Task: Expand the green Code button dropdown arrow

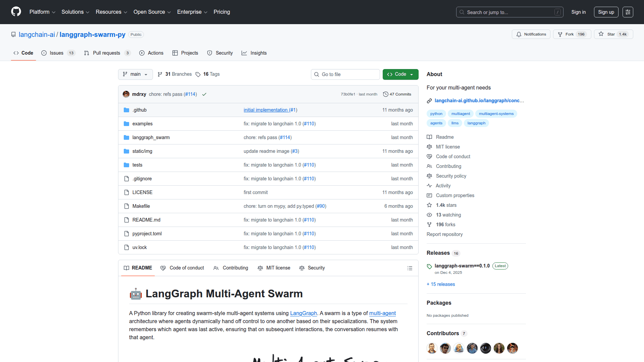Action: point(412,74)
